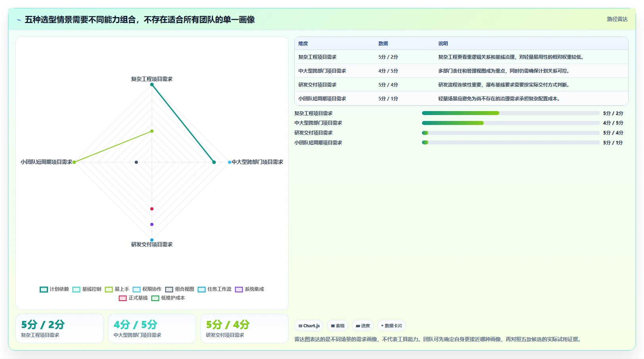This screenshot has height=359, width=644.
Task: Click the 中大型跨部门项目需求 progress bar
Action: click(x=511, y=123)
